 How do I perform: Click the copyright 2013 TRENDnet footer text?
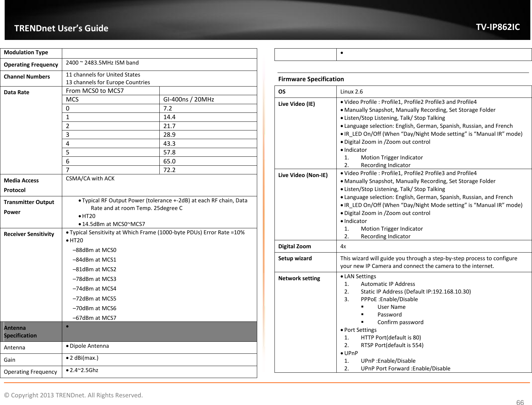click(x=74, y=395)
